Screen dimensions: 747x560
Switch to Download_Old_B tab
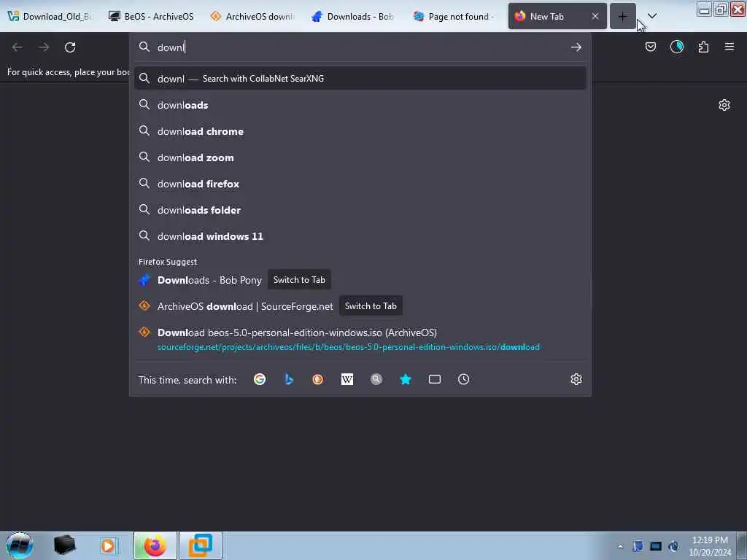[50, 17]
